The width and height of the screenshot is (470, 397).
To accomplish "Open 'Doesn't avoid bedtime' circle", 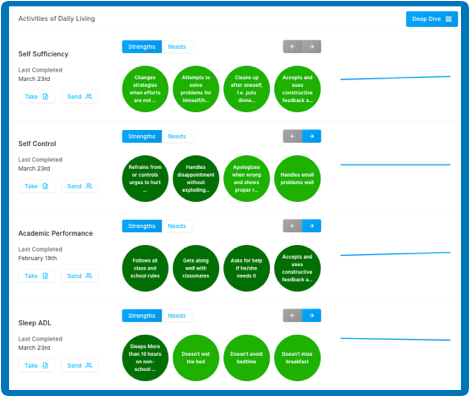I will pyautogui.click(x=247, y=358).
